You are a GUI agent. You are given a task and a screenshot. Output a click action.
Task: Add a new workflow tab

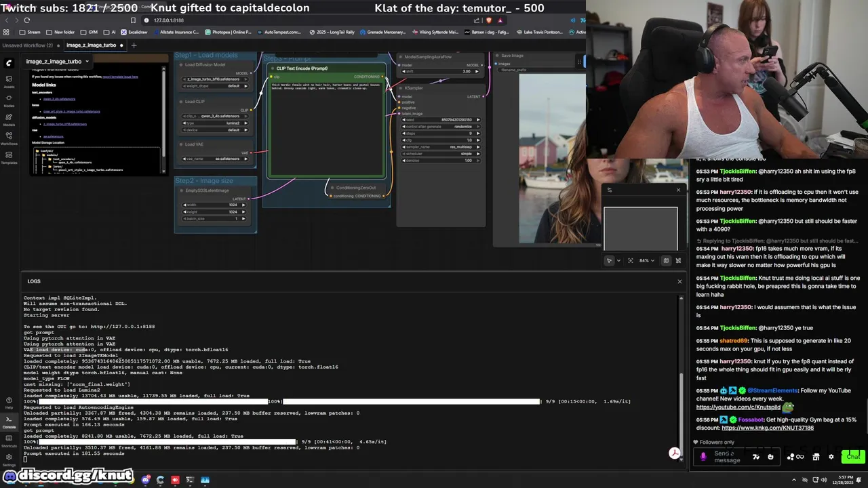click(134, 45)
